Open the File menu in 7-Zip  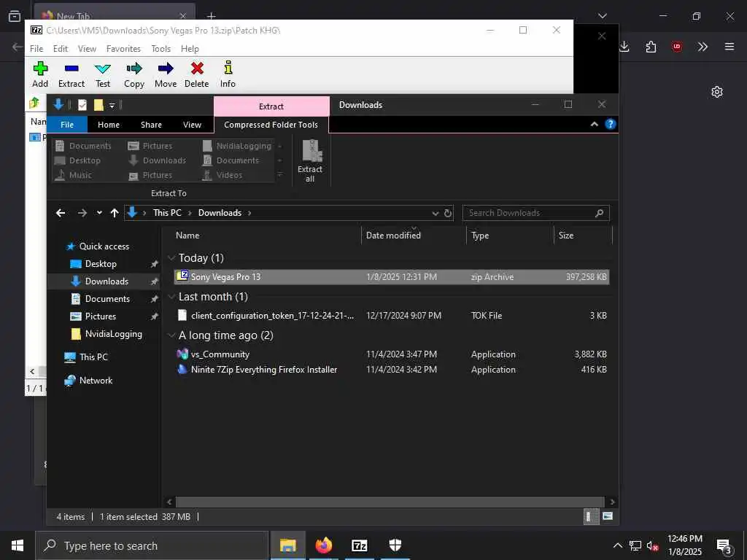36,49
